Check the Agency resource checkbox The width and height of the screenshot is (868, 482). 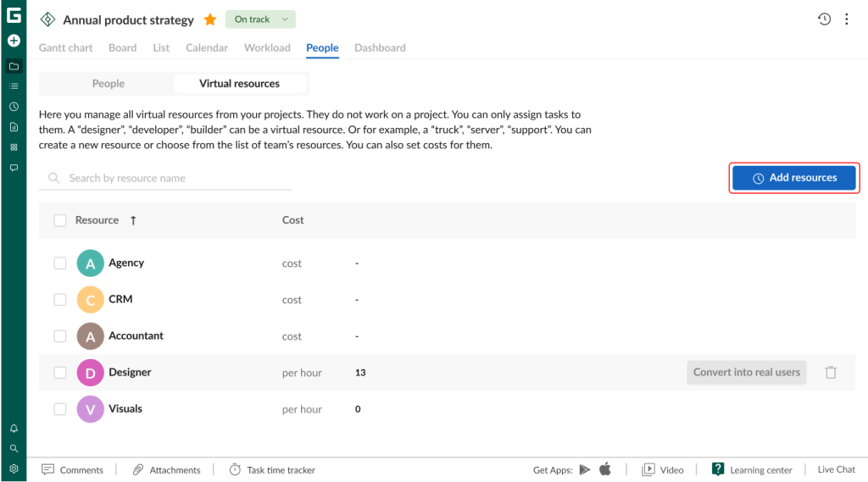[60, 263]
